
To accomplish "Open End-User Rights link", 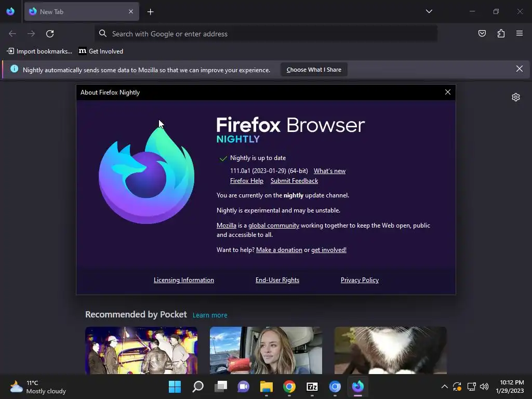I will tap(277, 280).
